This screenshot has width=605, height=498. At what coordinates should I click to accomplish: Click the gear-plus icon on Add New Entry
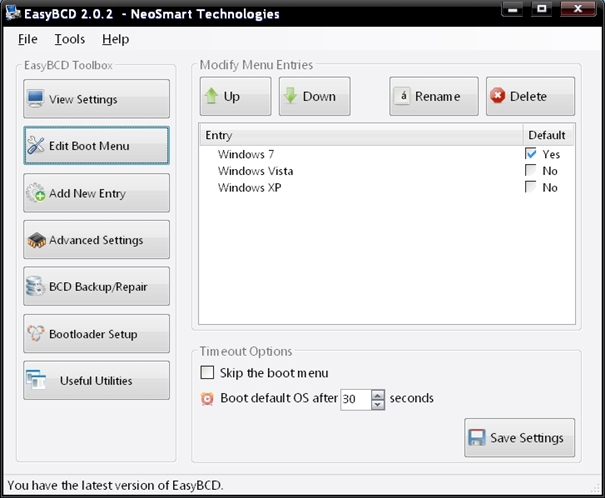click(x=36, y=192)
